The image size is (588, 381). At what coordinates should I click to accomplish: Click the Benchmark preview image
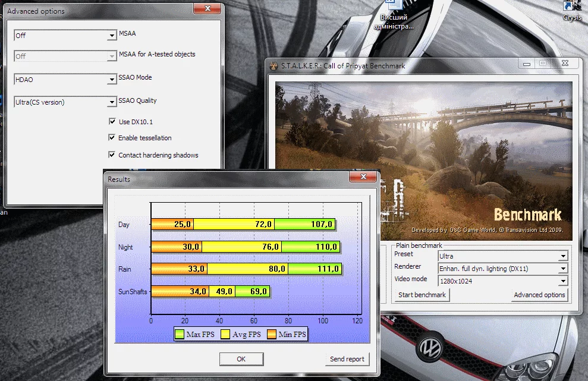[x=424, y=161]
